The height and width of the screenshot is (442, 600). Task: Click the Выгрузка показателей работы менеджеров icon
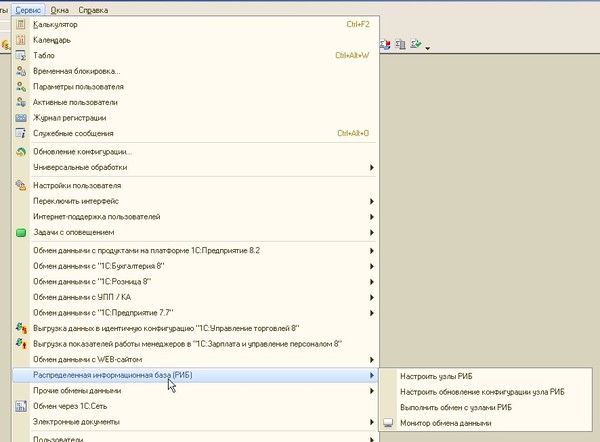(x=21, y=344)
